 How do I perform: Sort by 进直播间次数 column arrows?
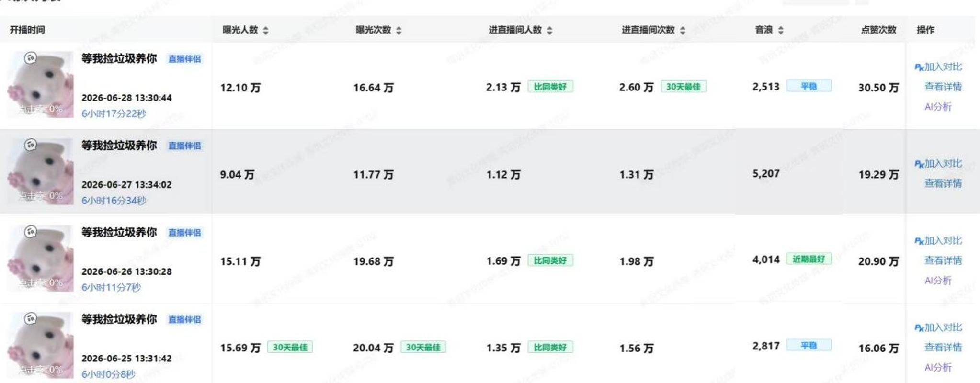click(x=683, y=30)
